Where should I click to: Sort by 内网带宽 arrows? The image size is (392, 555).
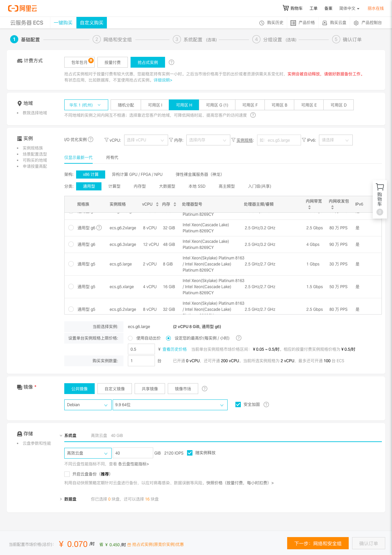click(309, 207)
